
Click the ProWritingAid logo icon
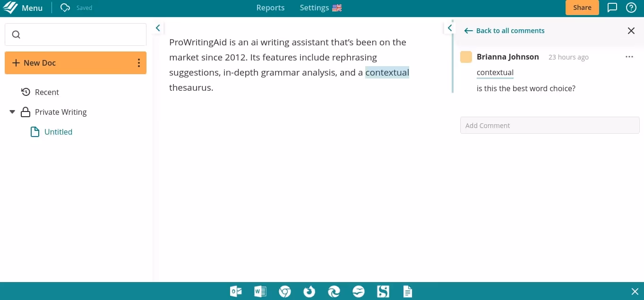point(10,8)
